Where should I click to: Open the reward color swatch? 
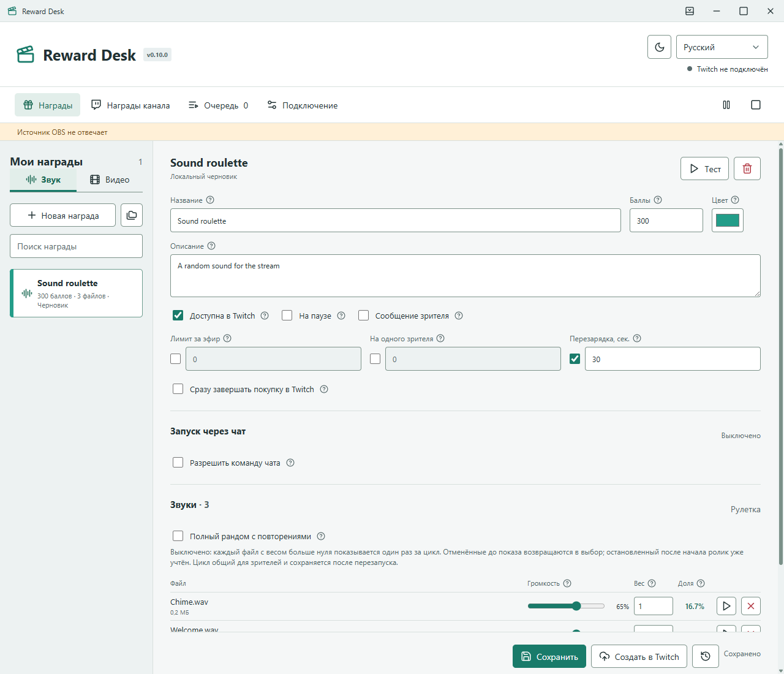click(728, 221)
